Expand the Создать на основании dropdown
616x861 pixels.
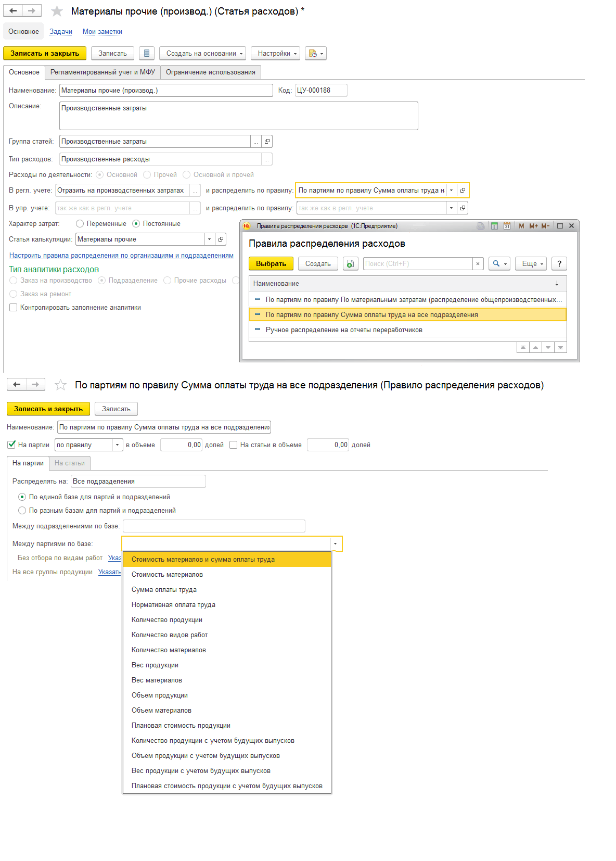pyautogui.click(x=202, y=53)
